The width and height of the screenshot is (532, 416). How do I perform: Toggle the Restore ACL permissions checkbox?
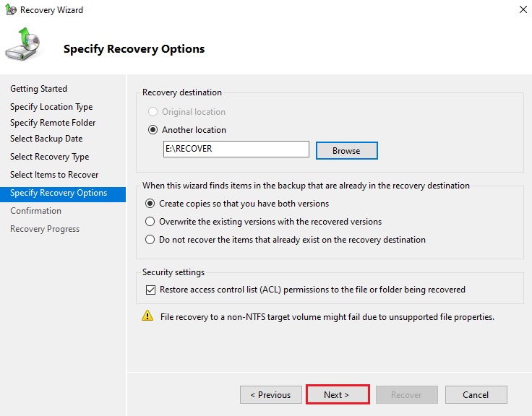pos(150,290)
